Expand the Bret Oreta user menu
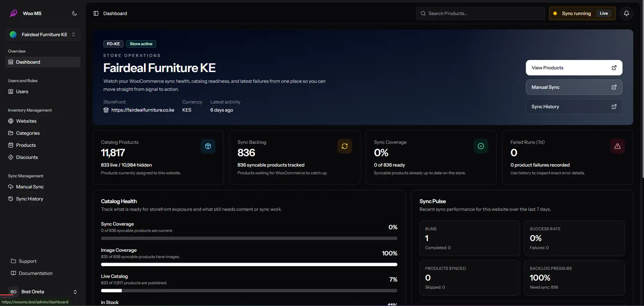644x306 pixels. point(43,292)
